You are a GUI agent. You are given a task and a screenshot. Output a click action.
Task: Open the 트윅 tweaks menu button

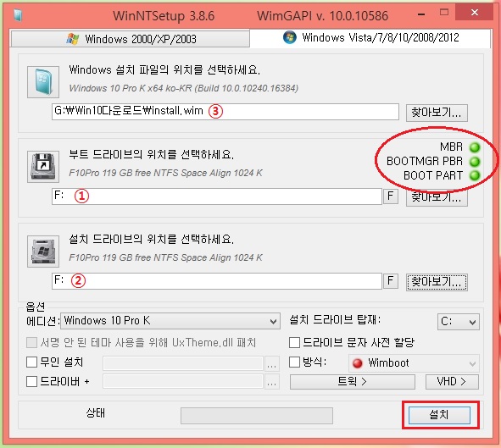tap(352, 382)
